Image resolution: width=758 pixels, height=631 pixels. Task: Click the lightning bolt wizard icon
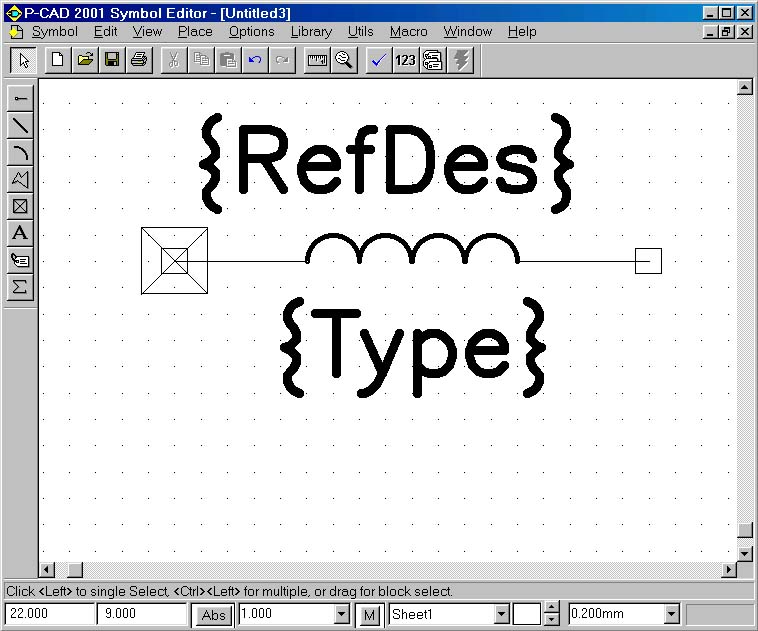460,60
